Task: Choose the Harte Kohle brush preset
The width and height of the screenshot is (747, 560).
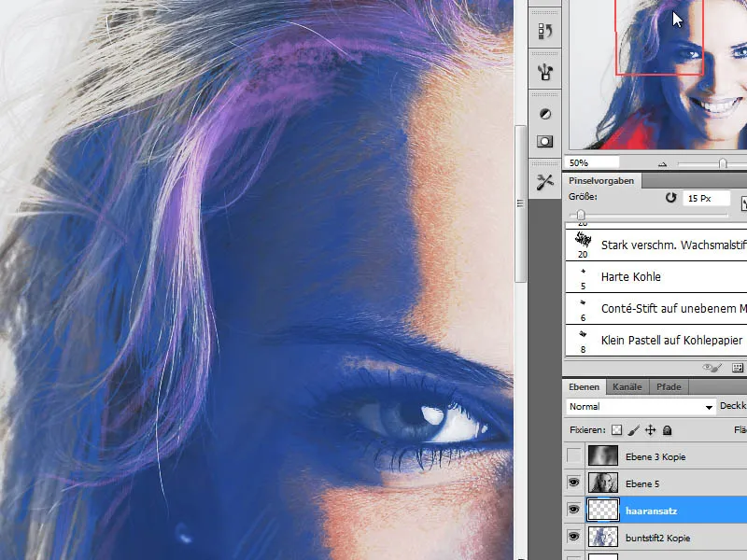Action: click(656, 276)
